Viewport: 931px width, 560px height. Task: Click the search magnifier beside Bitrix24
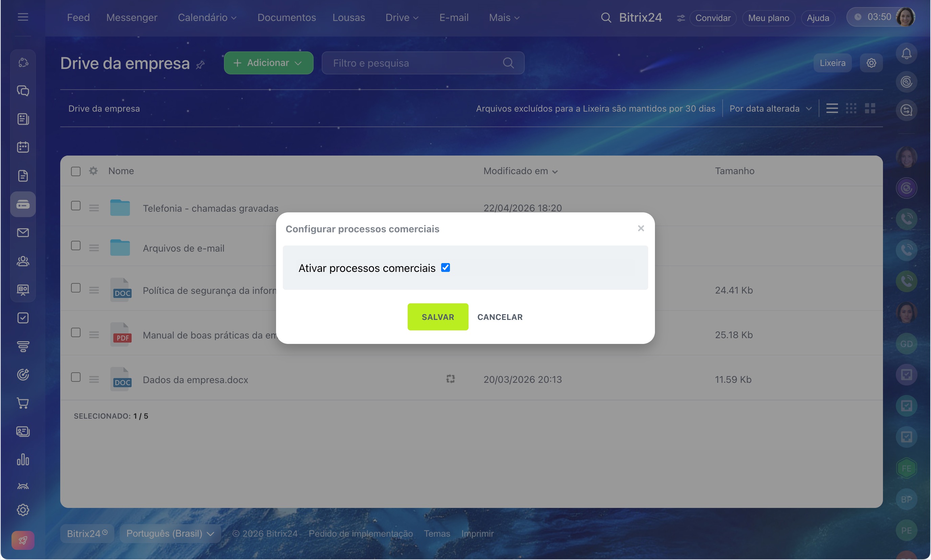(x=606, y=17)
